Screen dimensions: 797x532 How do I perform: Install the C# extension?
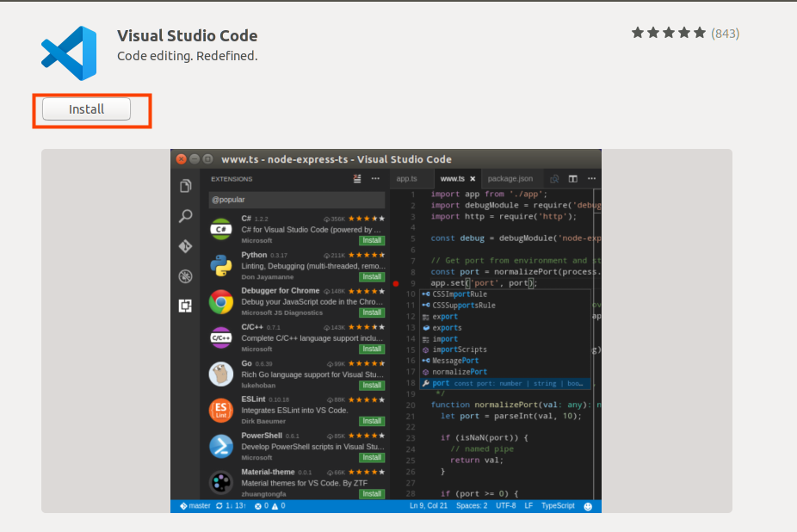pos(372,241)
